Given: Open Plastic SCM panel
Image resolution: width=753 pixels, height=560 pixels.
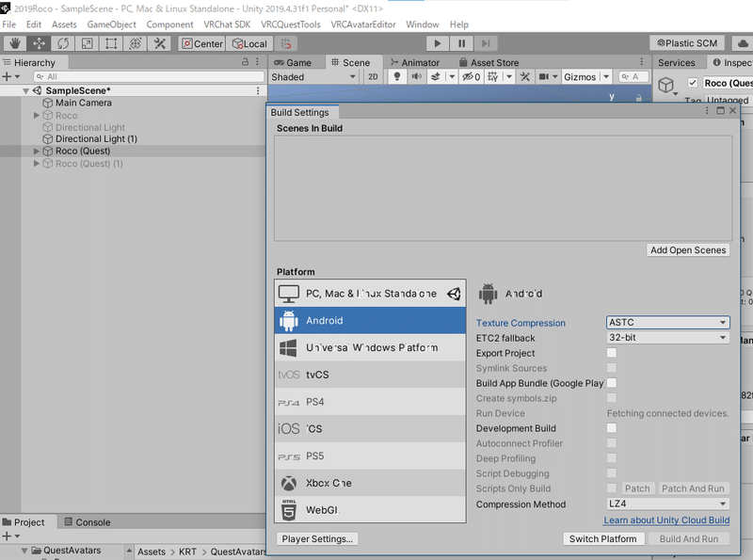Looking at the screenshot, I should pyautogui.click(x=687, y=43).
